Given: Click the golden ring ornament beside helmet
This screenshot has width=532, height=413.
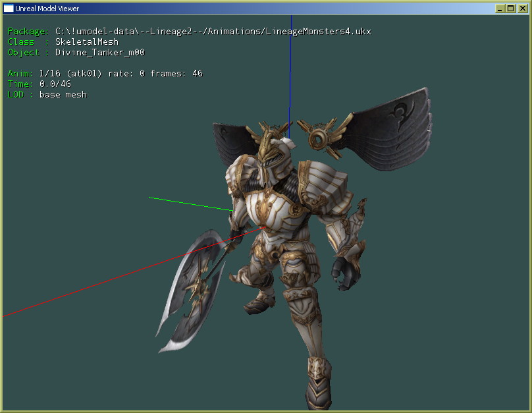Looking at the screenshot, I should click(319, 138).
